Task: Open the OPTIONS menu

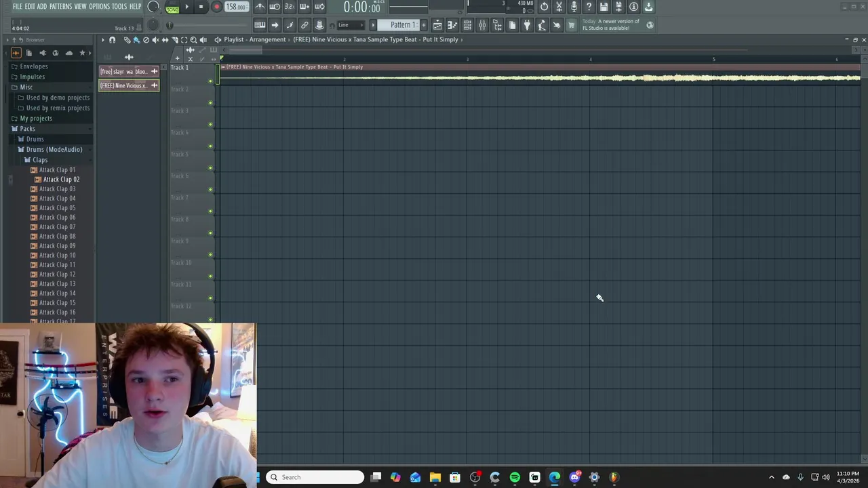Action: pyautogui.click(x=99, y=7)
